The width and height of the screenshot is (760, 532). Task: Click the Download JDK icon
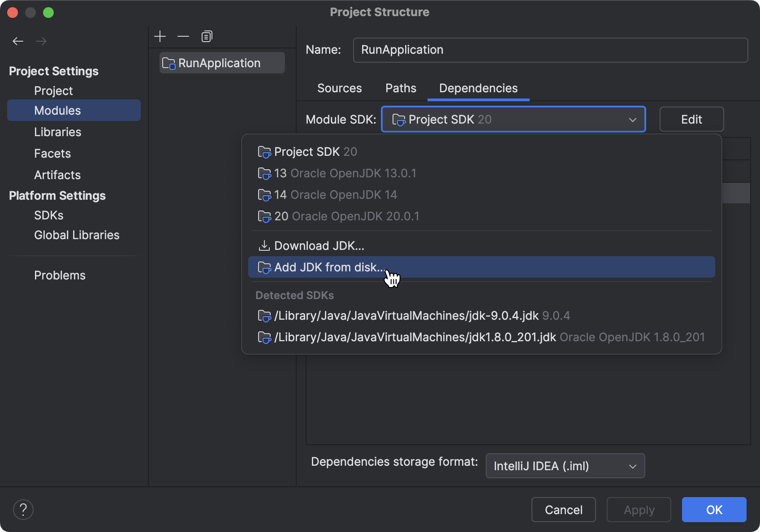click(x=264, y=245)
